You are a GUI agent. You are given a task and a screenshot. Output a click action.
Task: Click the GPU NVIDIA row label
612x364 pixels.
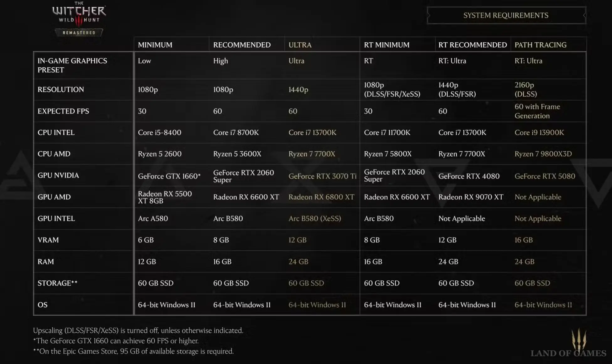pyautogui.click(x=58, y=175)
